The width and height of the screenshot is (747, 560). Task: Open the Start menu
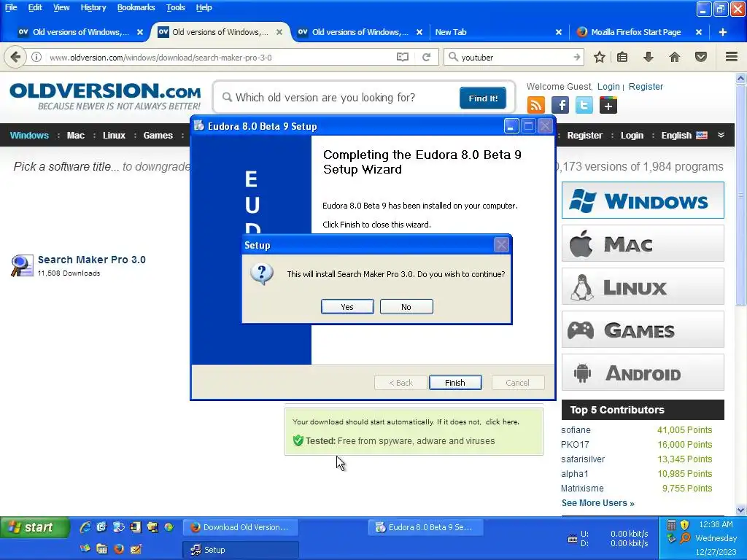point(34,527)
